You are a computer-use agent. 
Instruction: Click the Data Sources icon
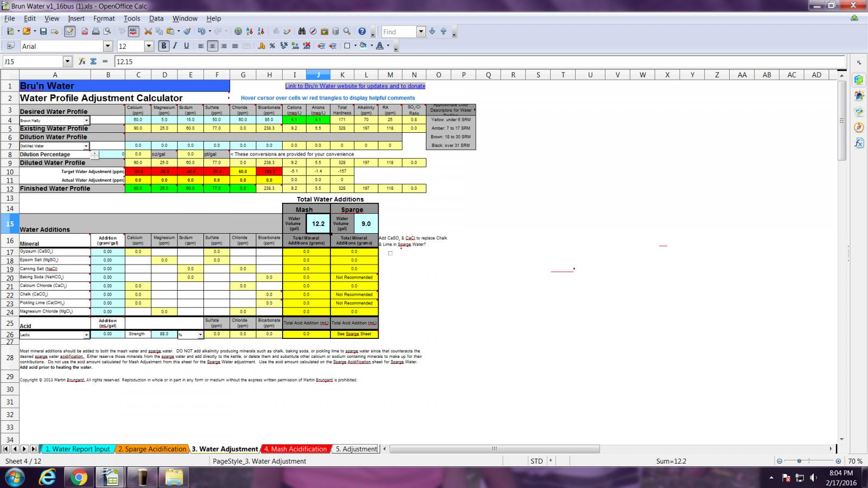tap(335, 31)
